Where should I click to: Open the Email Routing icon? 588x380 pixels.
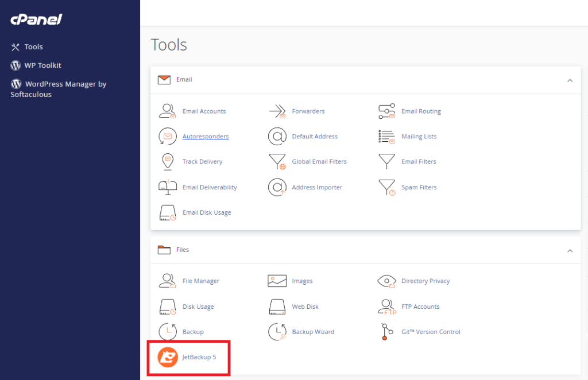386,111
